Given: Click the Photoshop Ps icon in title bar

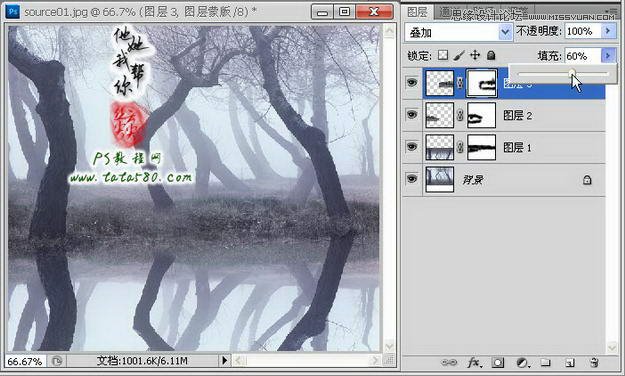Looking at the screenshot, I should 13,12.
